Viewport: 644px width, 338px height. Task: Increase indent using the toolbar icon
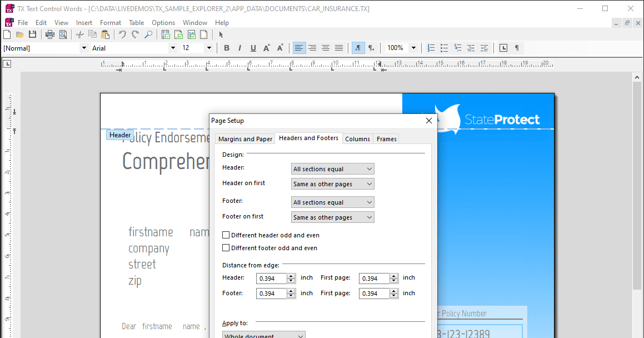[471, 48]
